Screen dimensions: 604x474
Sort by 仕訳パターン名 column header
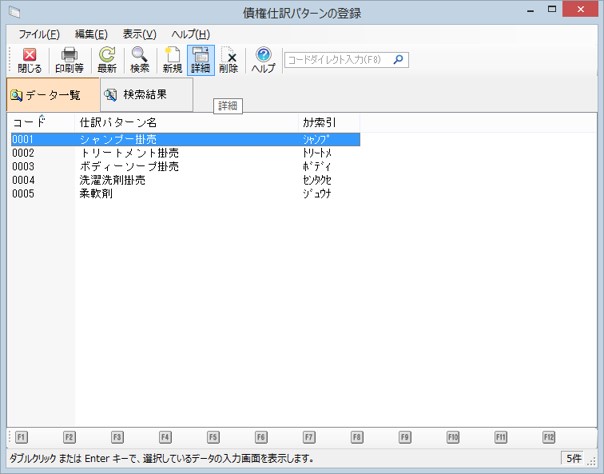pos(186,123)
